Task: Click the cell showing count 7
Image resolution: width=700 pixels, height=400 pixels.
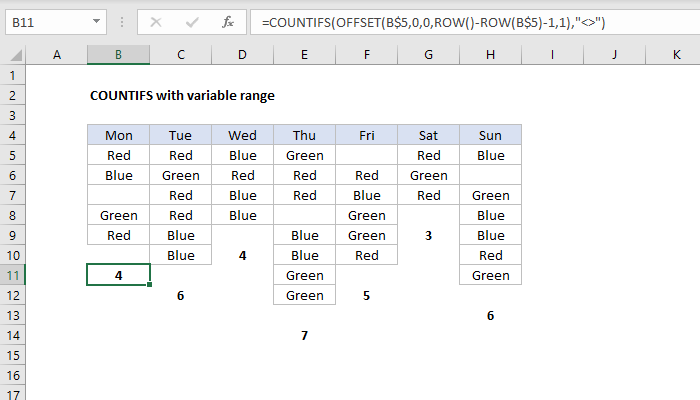Action: (x=304, y=335)
